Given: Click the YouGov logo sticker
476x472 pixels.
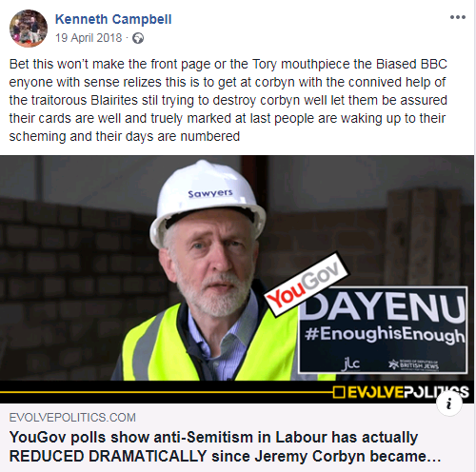Looking at the screenshot, I should 307,285.
